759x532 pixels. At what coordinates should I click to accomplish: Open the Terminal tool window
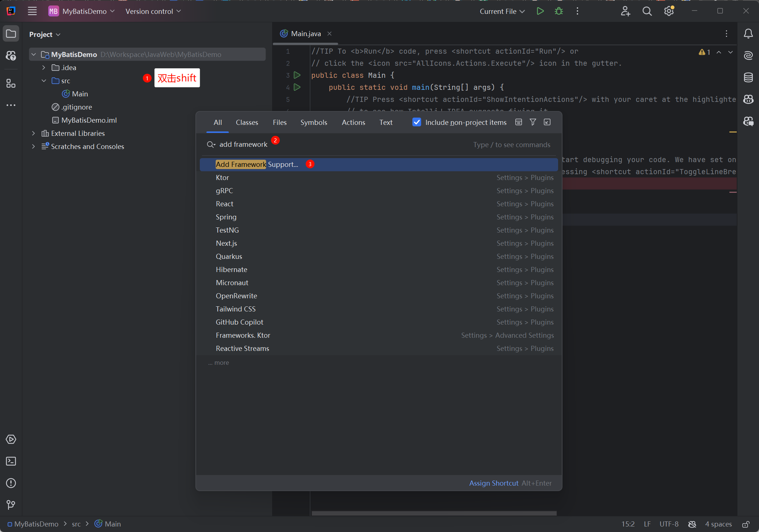tap(11, 461)
